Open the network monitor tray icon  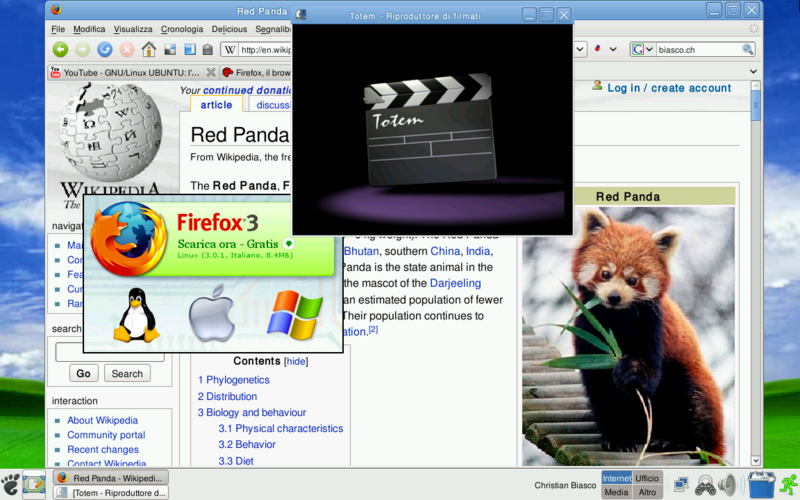pyautogui.click(x=681, y=484)
